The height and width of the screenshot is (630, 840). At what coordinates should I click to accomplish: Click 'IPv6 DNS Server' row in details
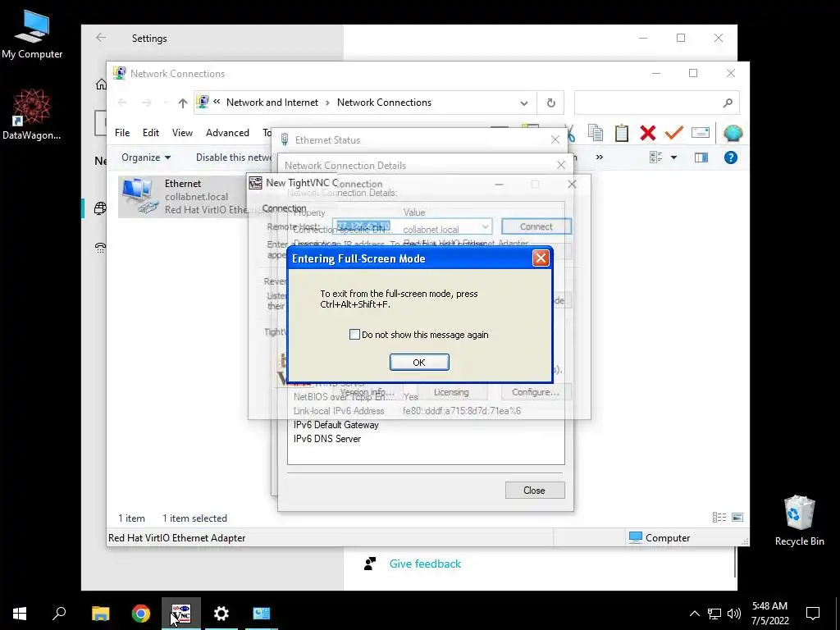(x=426, y=439)
